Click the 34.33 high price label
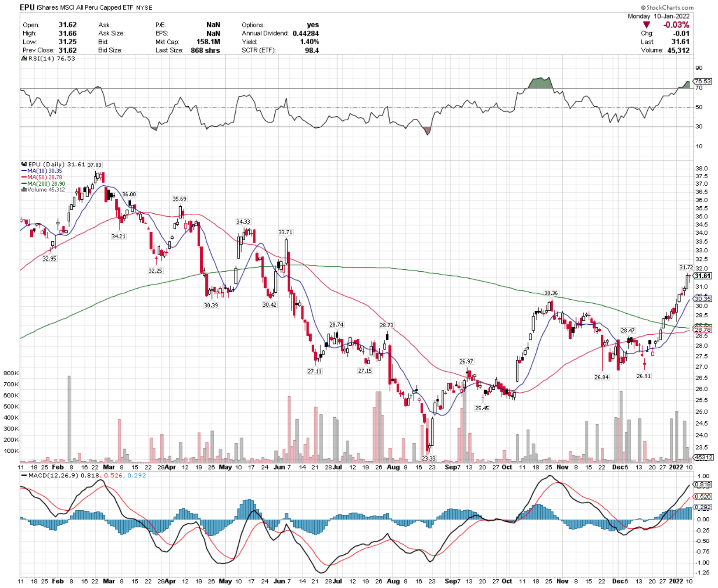Screen dimensions: 718x588 [243, 222]
